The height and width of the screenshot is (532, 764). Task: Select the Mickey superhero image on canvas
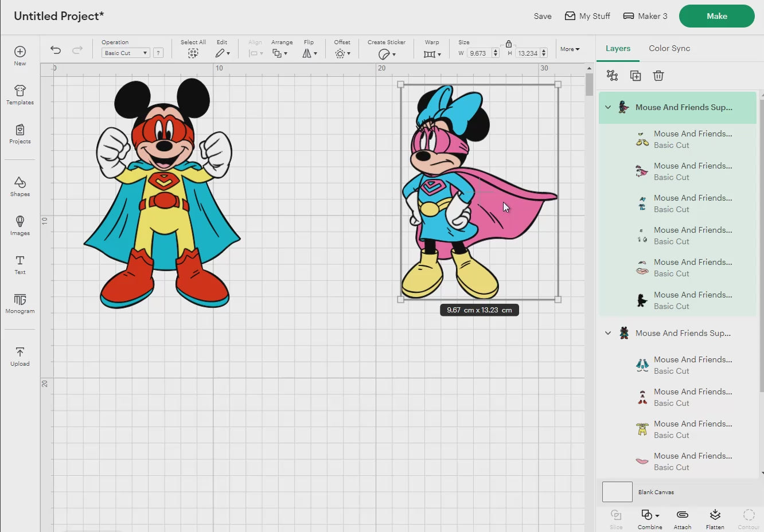[x=163, y=193]
